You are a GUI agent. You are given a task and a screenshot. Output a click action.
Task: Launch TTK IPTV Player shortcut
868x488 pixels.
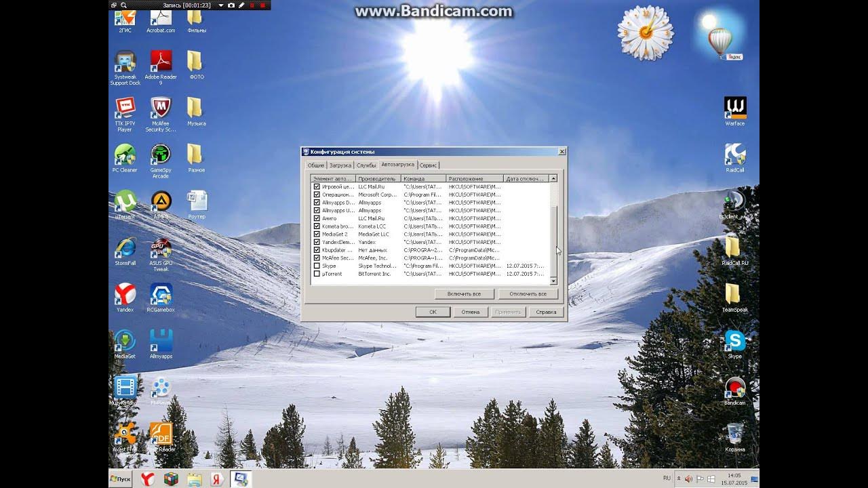[x=125, y=114]
